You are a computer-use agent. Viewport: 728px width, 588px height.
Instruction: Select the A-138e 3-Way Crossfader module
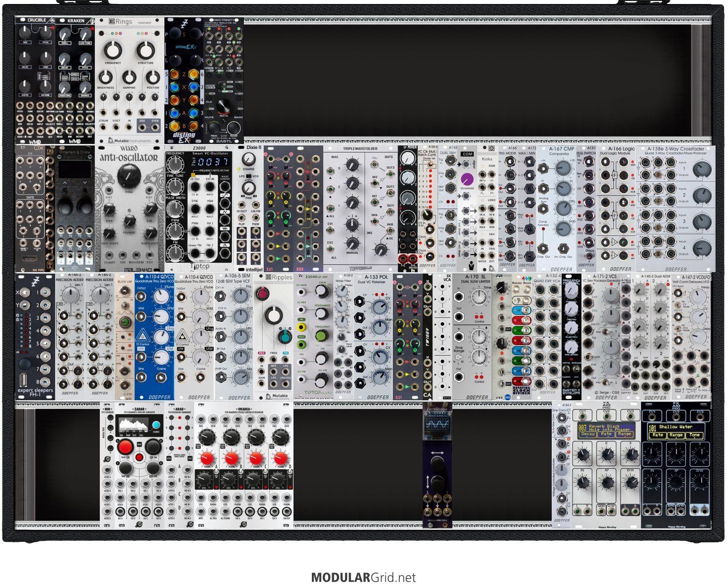click(x=675, y=208)
